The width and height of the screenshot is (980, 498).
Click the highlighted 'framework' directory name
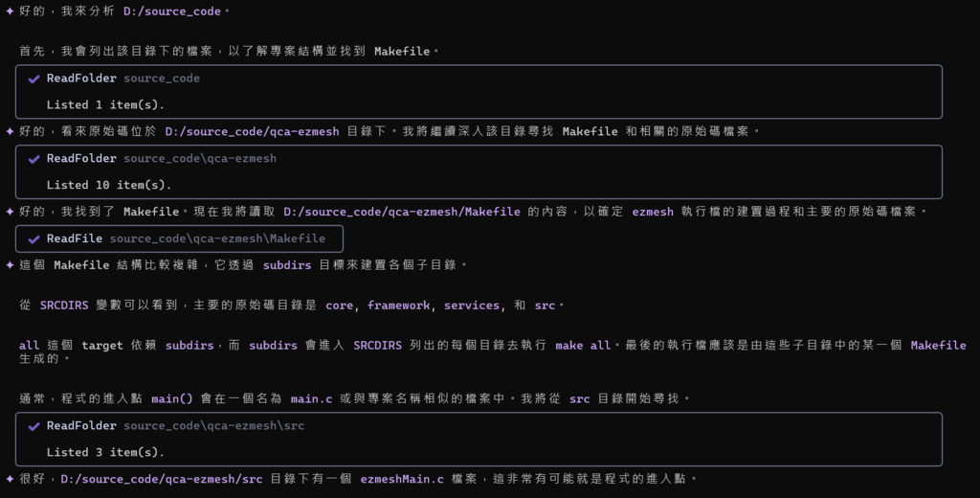point(399,306)
